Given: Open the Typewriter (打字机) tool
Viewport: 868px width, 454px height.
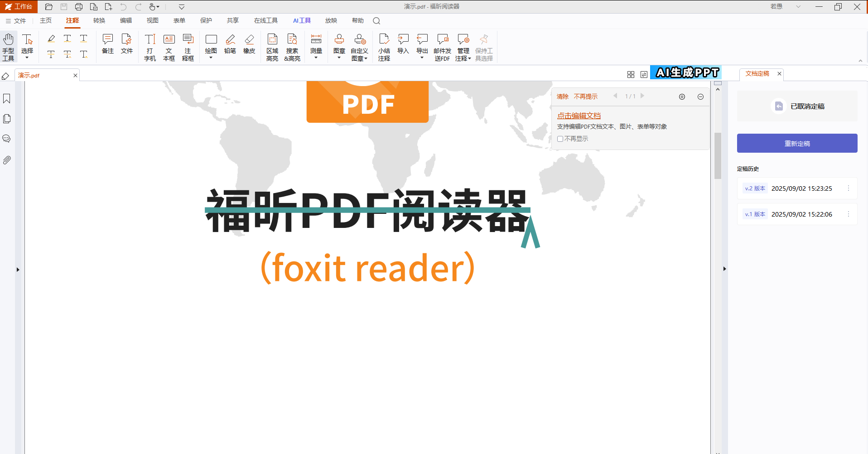Looking at the screenshot, I should click(150, 47).
